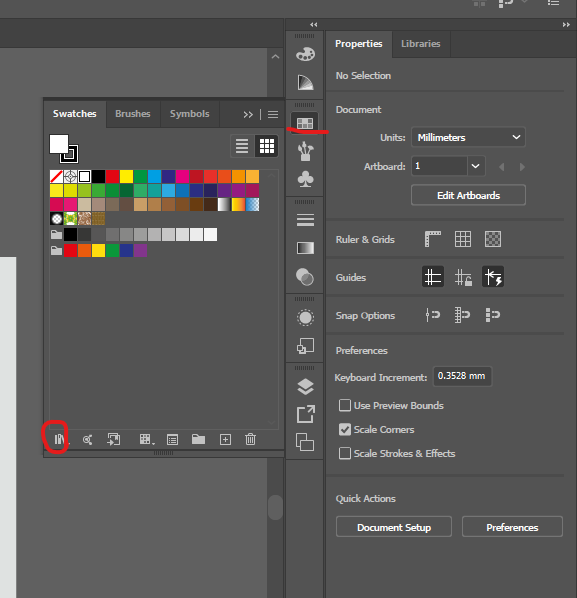Click the white Fill color box
The height and width of the screenshot is (598, 577).
point(59,144)
